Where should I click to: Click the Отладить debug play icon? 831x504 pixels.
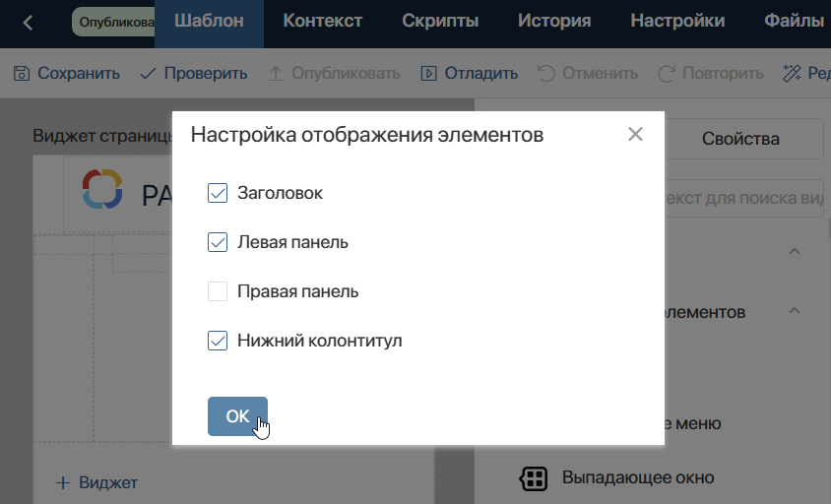point(428,73)
